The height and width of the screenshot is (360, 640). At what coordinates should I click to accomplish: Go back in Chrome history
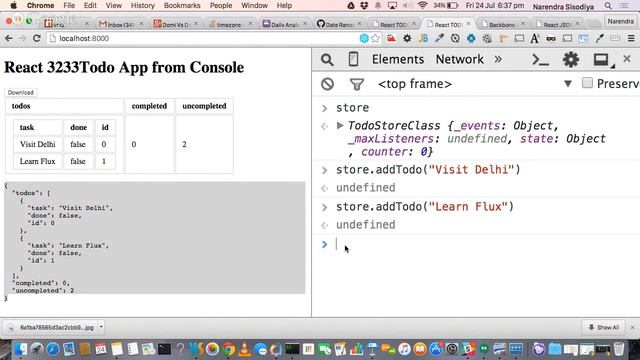pos(9,38)
